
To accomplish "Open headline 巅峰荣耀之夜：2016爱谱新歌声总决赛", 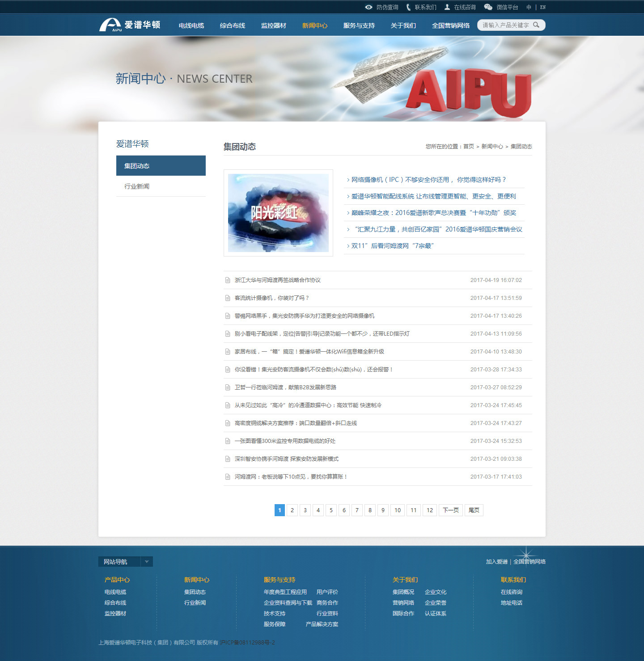I will coord(433,213).
